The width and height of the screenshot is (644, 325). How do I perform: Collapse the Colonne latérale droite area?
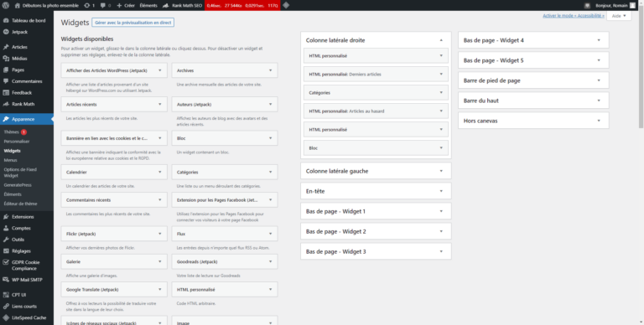pyautogui.click(x=441, y=40)
